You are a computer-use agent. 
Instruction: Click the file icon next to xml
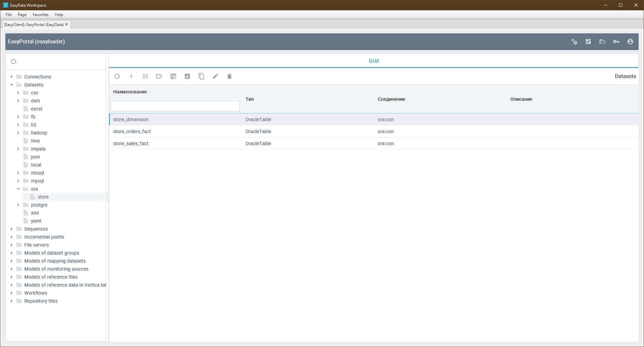[x=26, y=213]
